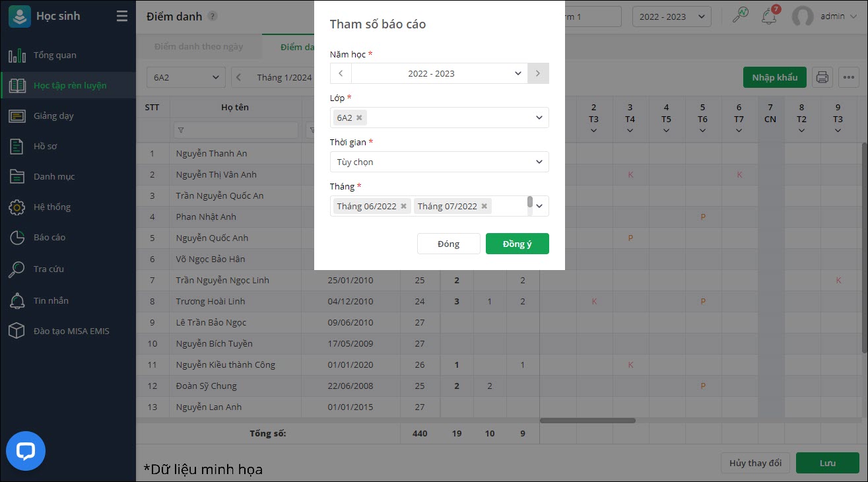Open the live chat bubble

(26, 452)
